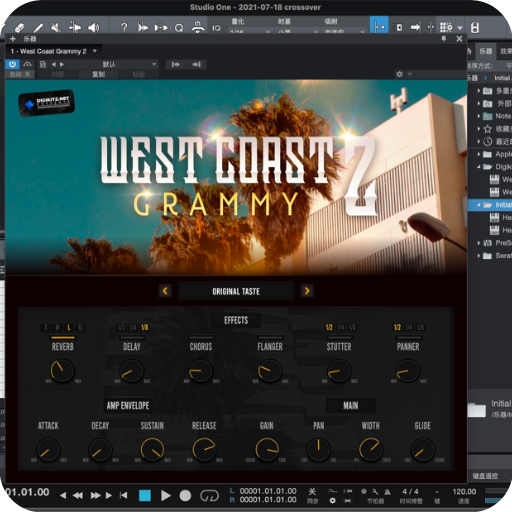
Task: Click the ORIGINAL TASTE preset name
Action: 236,291
